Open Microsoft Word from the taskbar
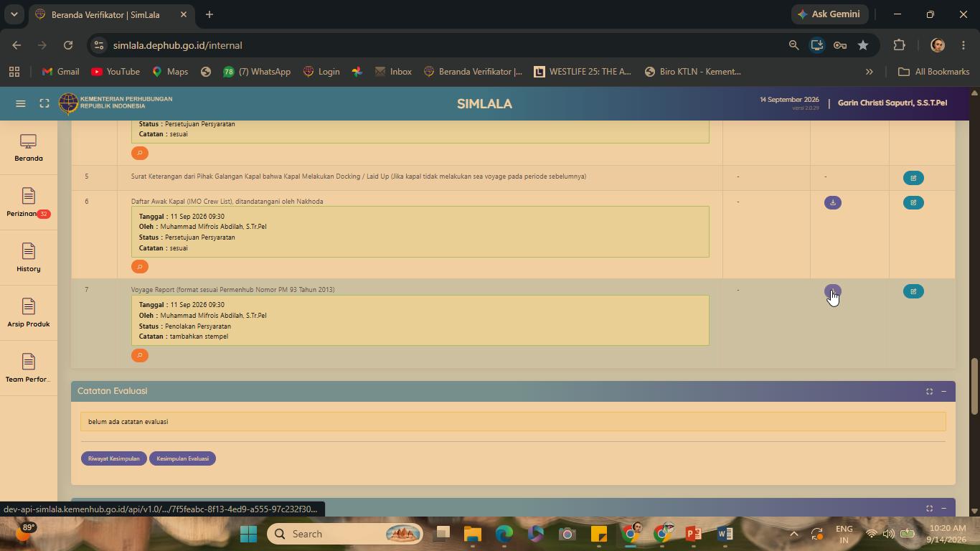 pos(725,534)
